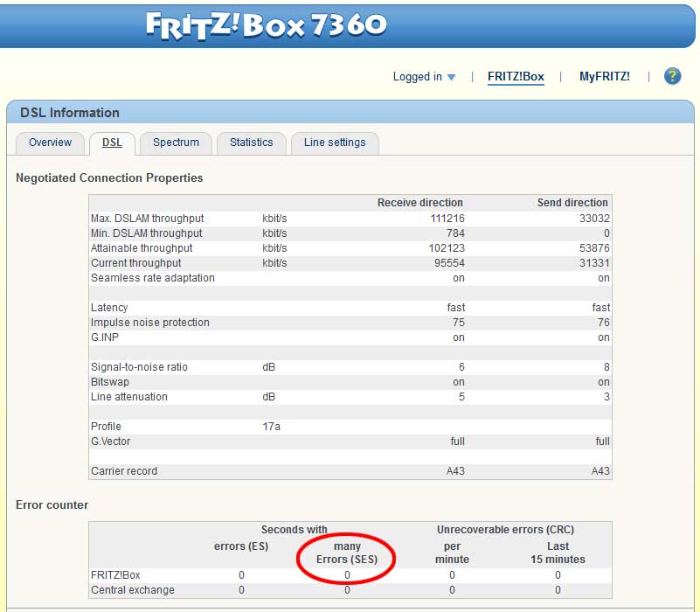Click receive value 784

point(455,233)
